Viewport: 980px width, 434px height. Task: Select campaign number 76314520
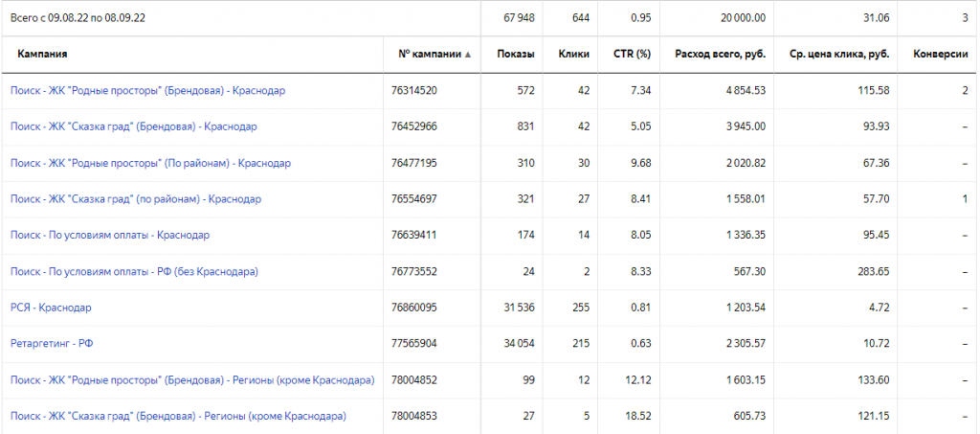(x=414, y=91)
